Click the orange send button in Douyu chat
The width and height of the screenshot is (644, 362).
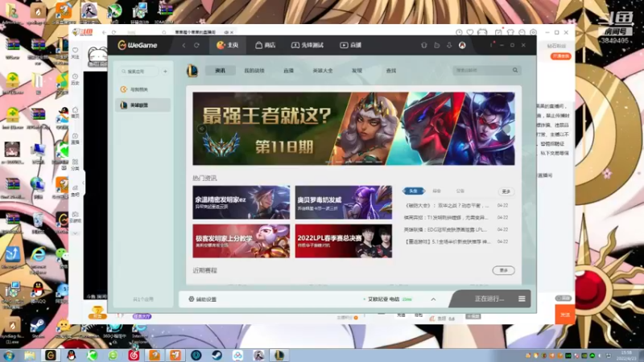pos(565,315)
